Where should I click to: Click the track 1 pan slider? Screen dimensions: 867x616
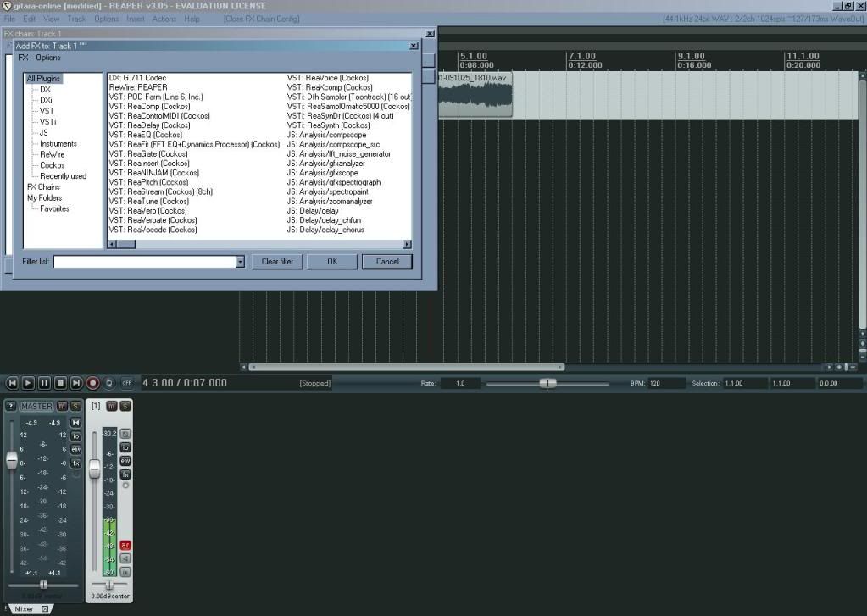pyautogui.click(x=109, y=585)
